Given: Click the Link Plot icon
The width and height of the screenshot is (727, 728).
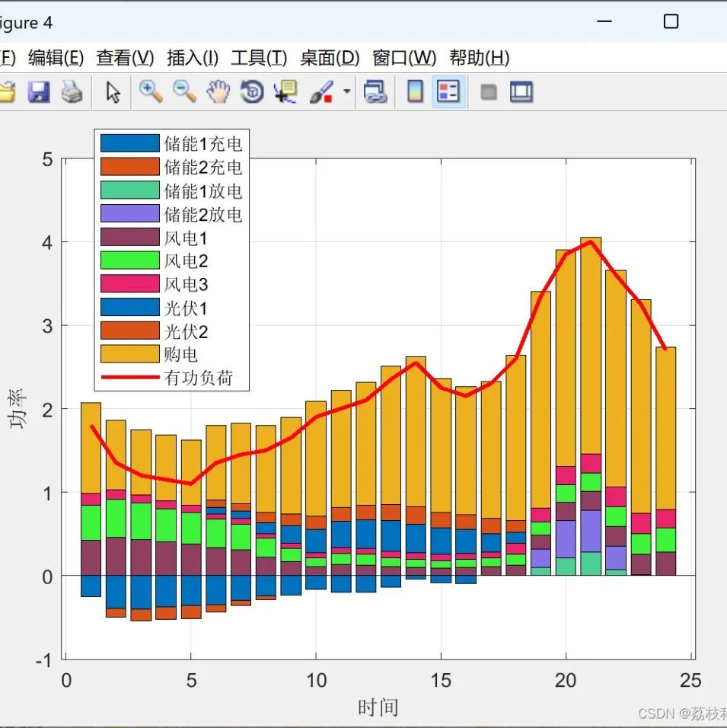Looking at the screenshot, I should tap(375, 91).
